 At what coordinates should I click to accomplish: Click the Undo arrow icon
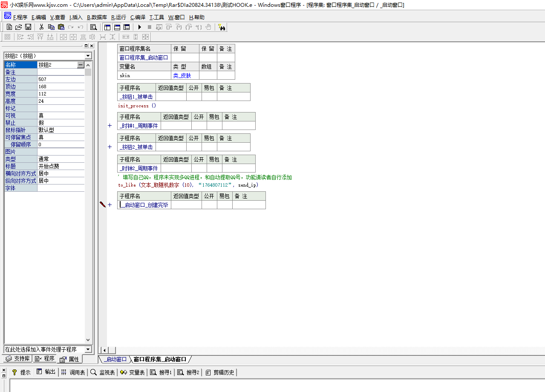coord(80,27)
